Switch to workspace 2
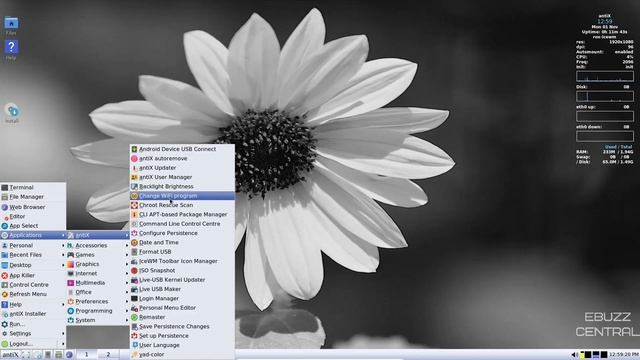Screen dimensions: 640x360 [x=108, y=355]
